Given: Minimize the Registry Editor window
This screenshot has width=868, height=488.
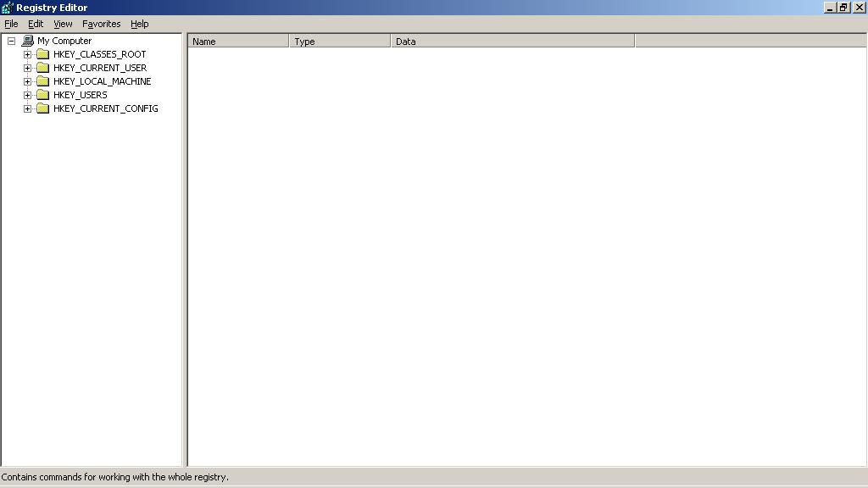Looking at the screenshot, I should [830, 7].
